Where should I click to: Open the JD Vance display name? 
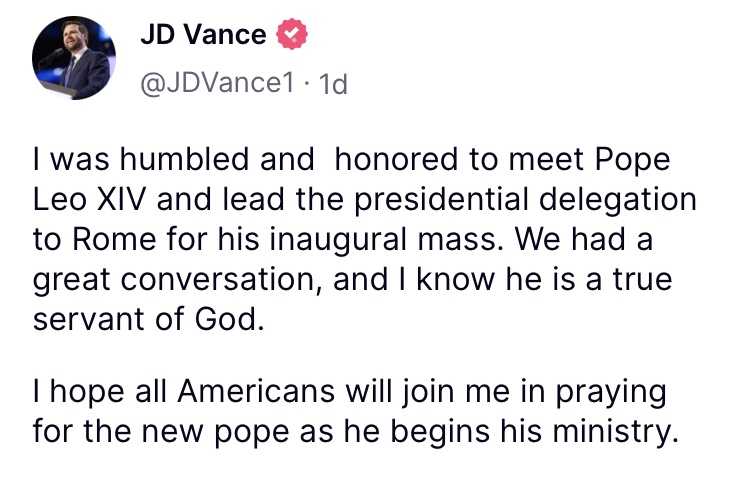(203, 34)
